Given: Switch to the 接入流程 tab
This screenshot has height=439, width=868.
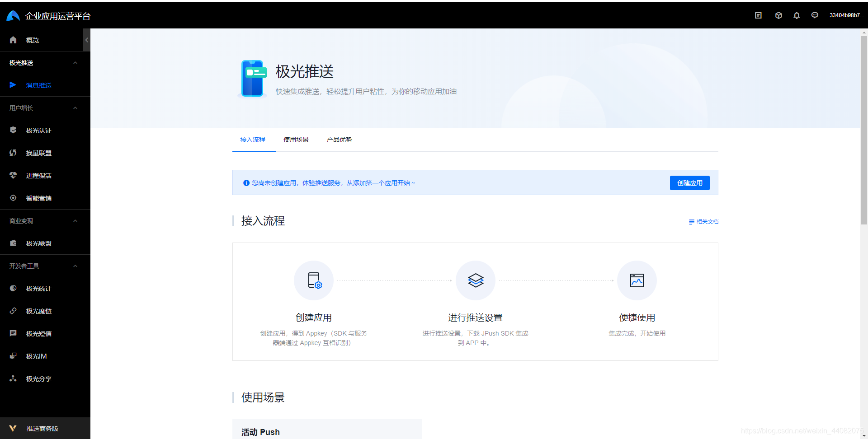Looking at the screenshot, I should [x=253, y=140].
